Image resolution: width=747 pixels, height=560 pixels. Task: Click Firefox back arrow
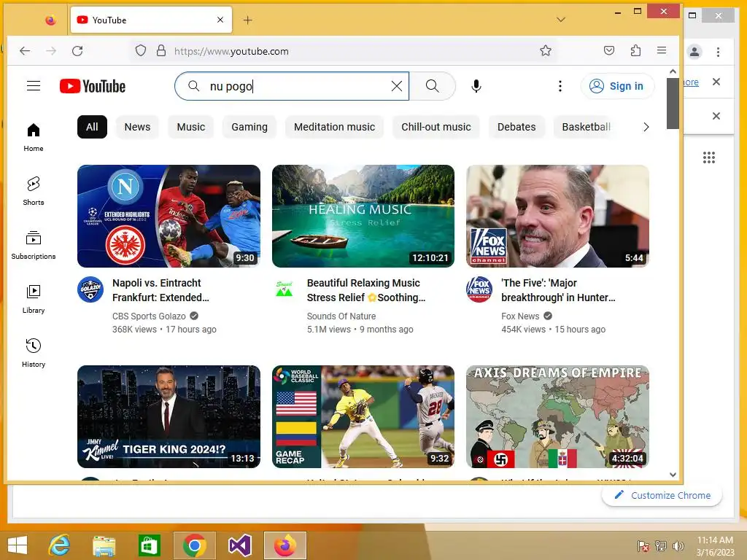tap(25, 51)
